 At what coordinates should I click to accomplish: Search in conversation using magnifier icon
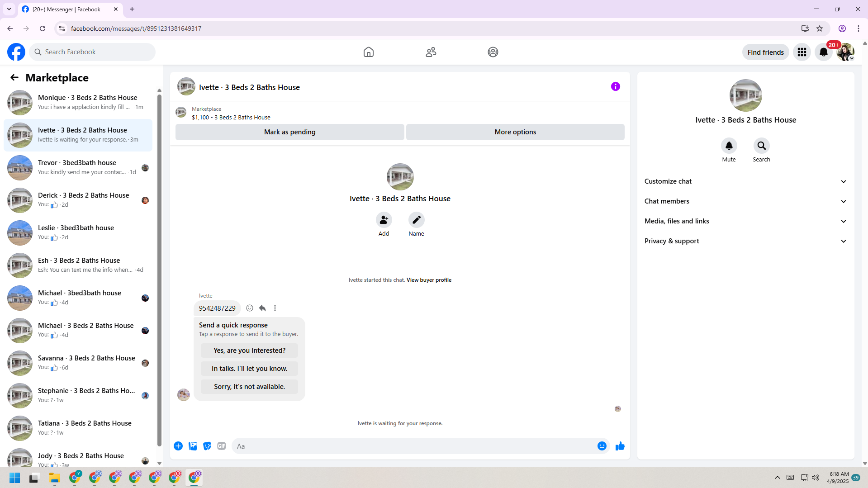(762, 146)
